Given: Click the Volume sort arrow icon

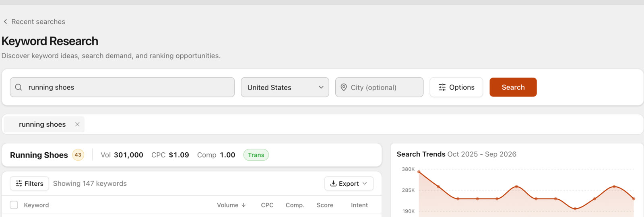Looking at the screenshot, I should pyautogui.click(x=244, y=205).
